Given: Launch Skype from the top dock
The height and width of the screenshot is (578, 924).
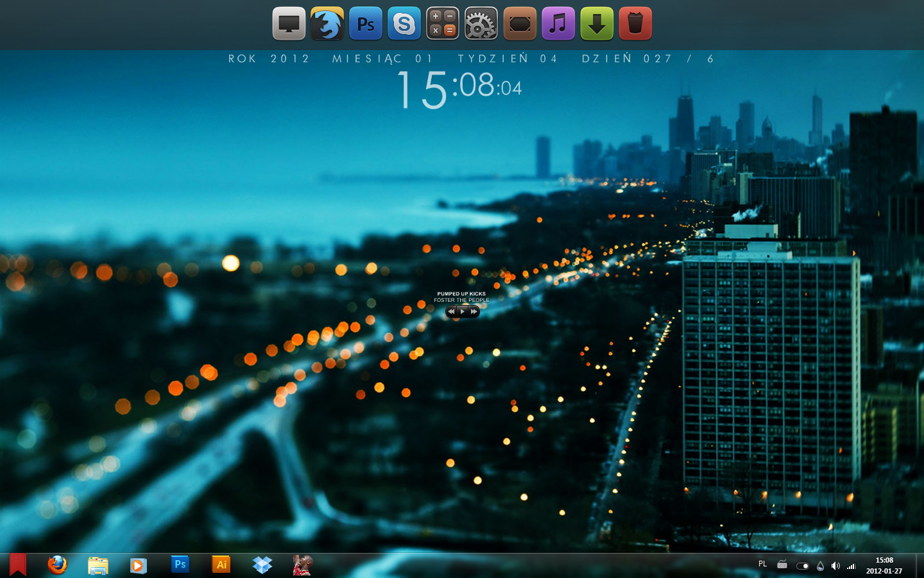Looking at the screenshot, I should 404,24.
